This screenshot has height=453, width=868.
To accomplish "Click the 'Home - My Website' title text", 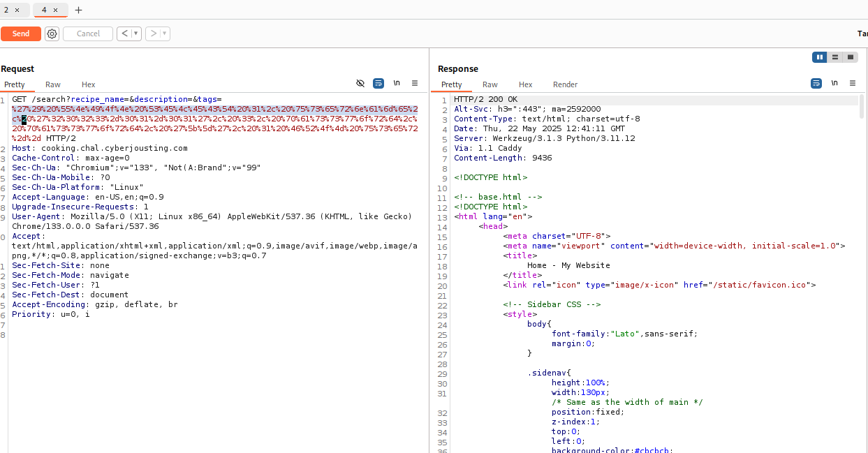I will [x=568, y=266].
